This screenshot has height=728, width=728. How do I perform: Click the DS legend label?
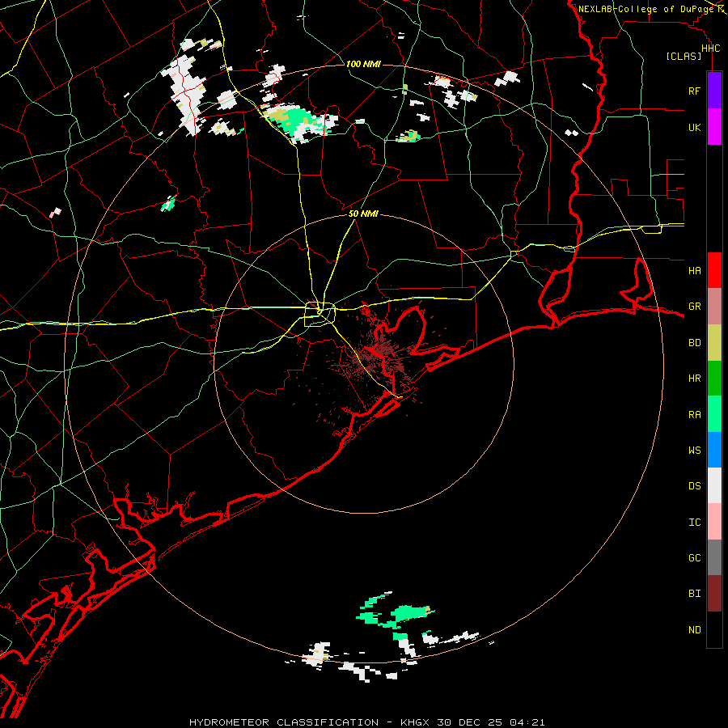[x=694, y=486]
